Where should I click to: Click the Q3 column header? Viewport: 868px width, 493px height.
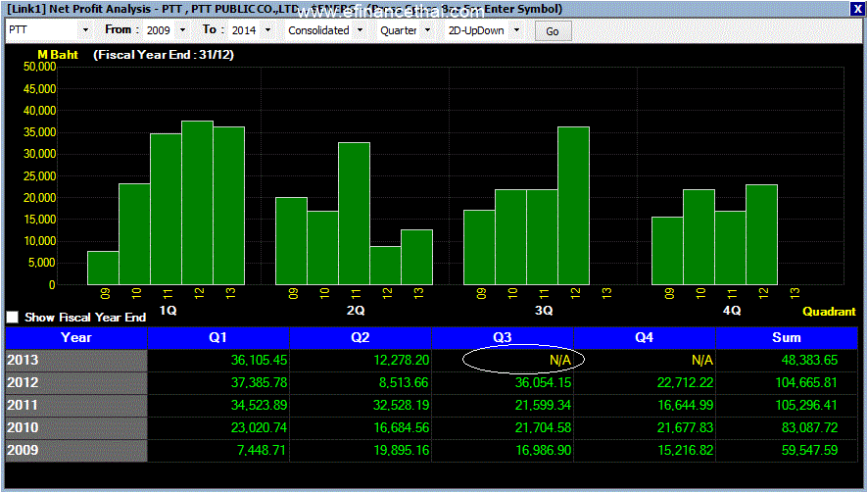pyautogui.click(x=503, y=338)
